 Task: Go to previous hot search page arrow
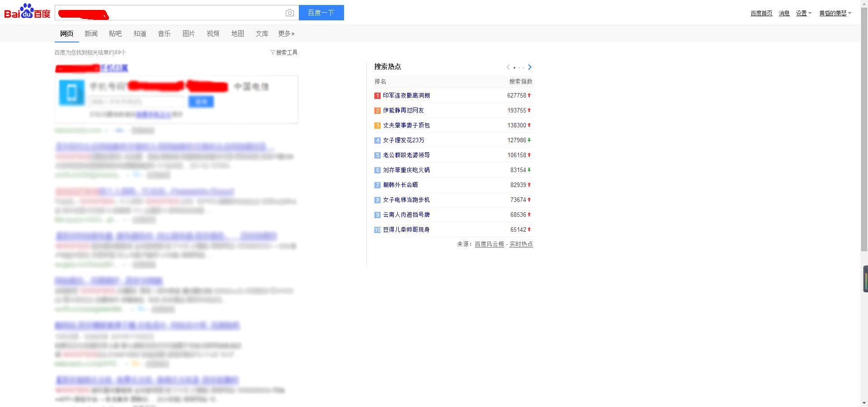pyautogui.click(x=508, y=67)
